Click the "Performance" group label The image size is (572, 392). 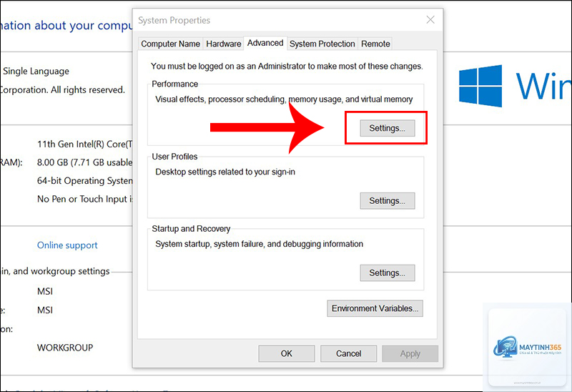coord(174,84)
